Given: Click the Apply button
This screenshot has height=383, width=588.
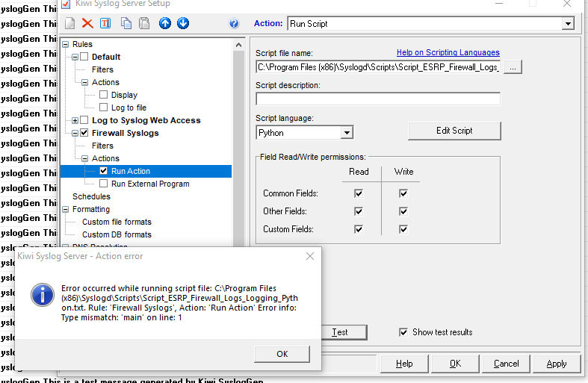Looking at the screenshot, I should click(x=557, y=364).
